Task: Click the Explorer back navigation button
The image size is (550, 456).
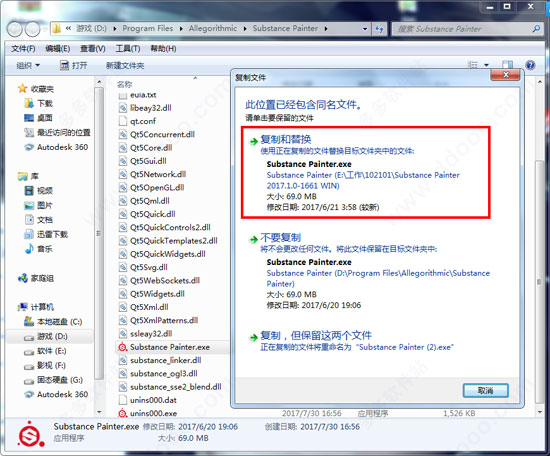Action: tap(15, 29)
